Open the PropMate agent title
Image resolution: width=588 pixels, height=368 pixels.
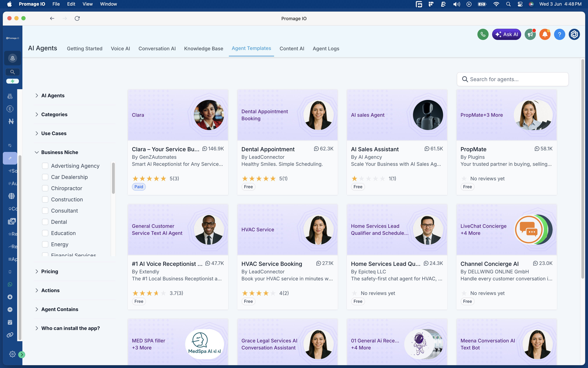[473, 149]
